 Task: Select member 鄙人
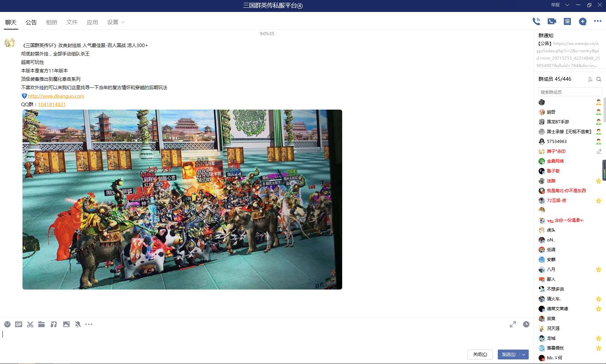pyautogui.click(x=551, y=279)
